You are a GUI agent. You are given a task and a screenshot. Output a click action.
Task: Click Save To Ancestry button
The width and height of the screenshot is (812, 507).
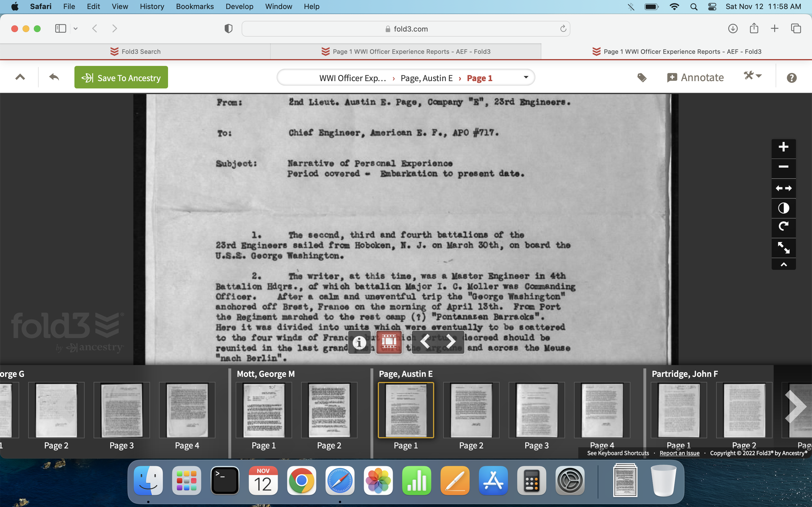121,78
